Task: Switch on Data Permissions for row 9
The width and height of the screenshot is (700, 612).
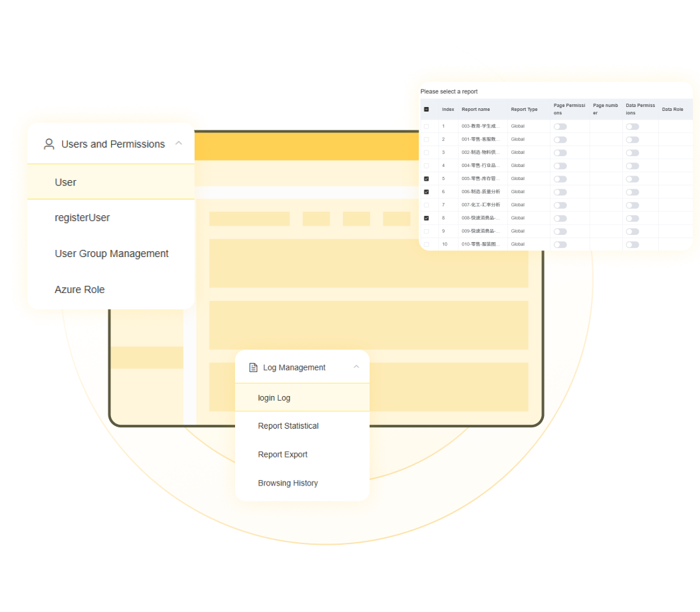Action: [x=632, y=231]
